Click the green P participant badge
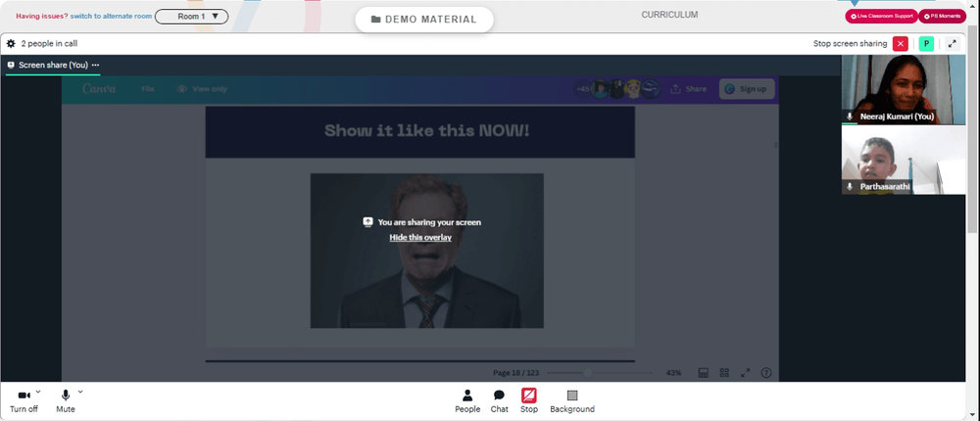980x421 pixels. 926,44
